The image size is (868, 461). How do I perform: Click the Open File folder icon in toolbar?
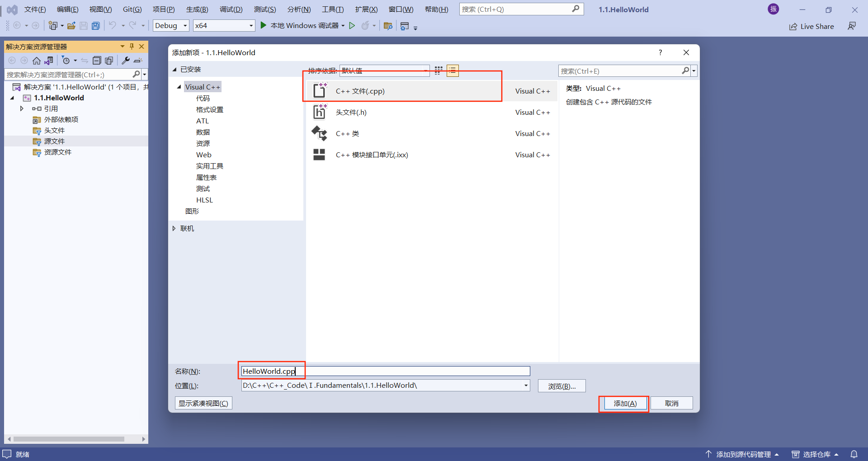pos(71,26)
